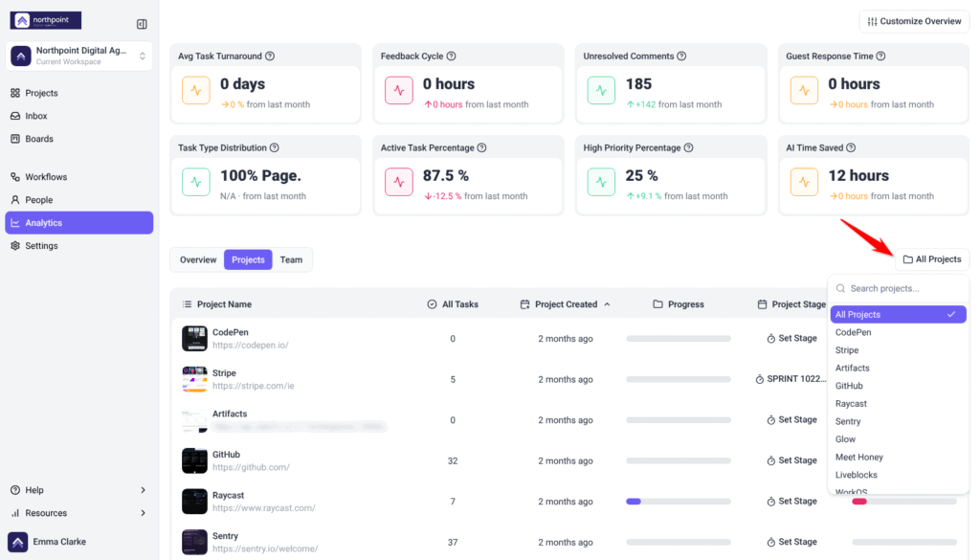980x560 pixels.
Task: Open Settings in the sidebar
Action: (x=78, y=246)
